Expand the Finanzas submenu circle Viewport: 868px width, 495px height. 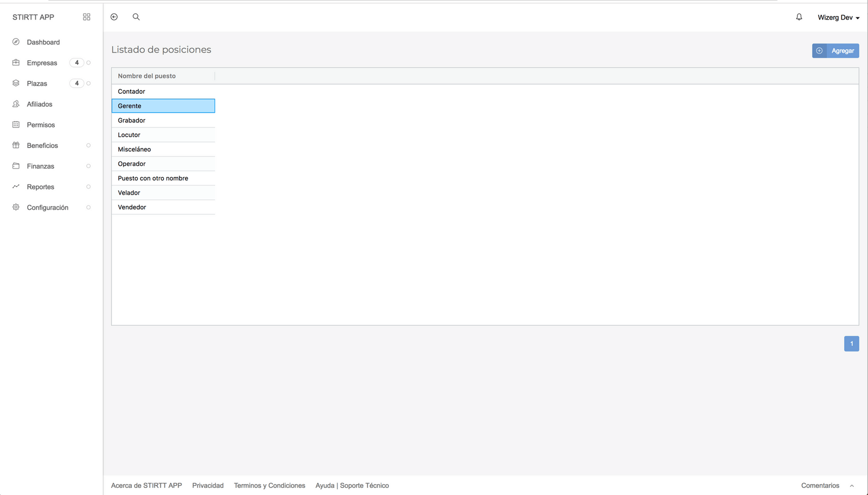(88, 166)
